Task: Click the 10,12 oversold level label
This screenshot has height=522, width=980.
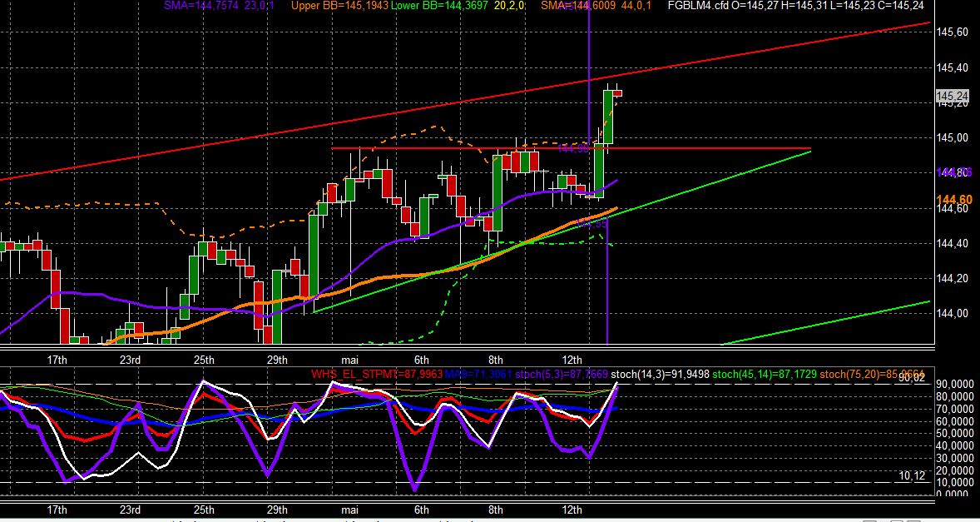Action: (x=911, y=475)
